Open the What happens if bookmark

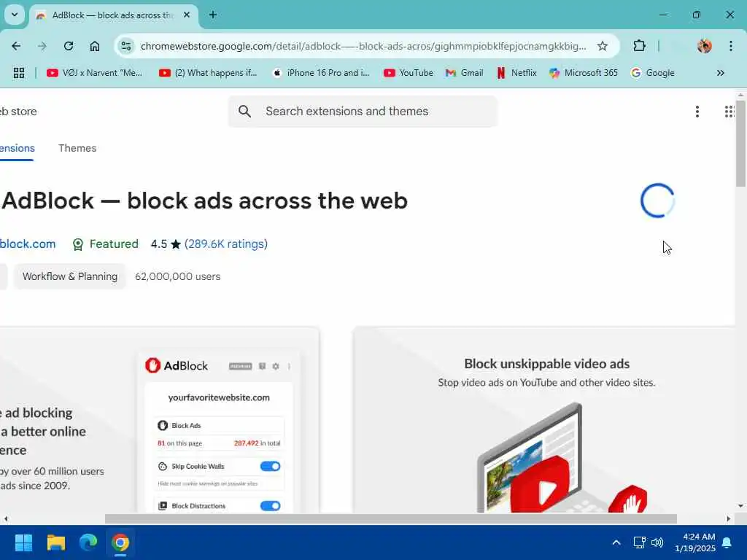[208, 73]
